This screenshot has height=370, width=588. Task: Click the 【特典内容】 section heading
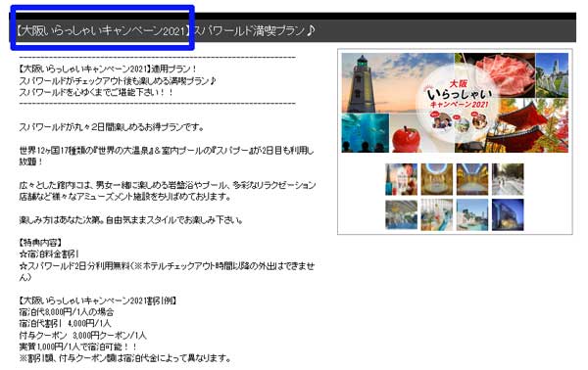coord(40,243)
